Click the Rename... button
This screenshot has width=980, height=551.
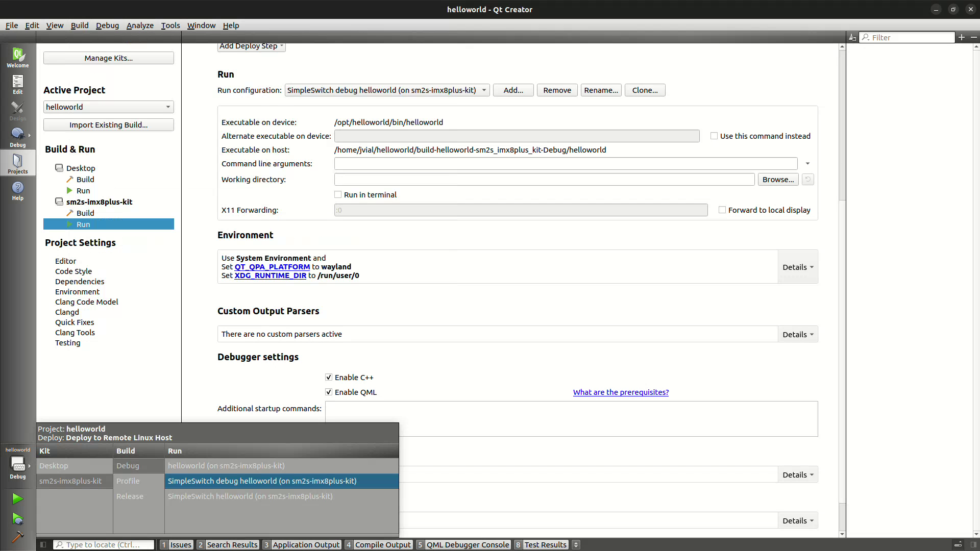pyautogui.click(x=601, y=90)
